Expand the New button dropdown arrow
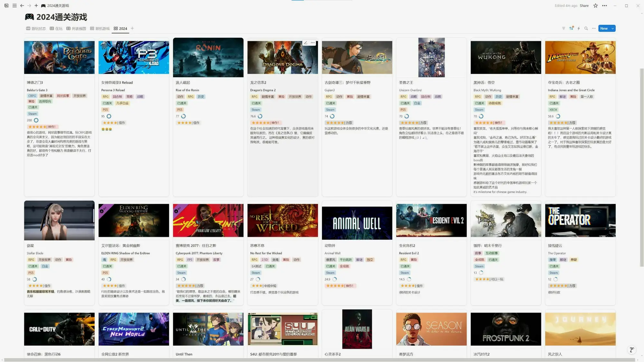Screen dimensions: 644x362 click(613, 28)
